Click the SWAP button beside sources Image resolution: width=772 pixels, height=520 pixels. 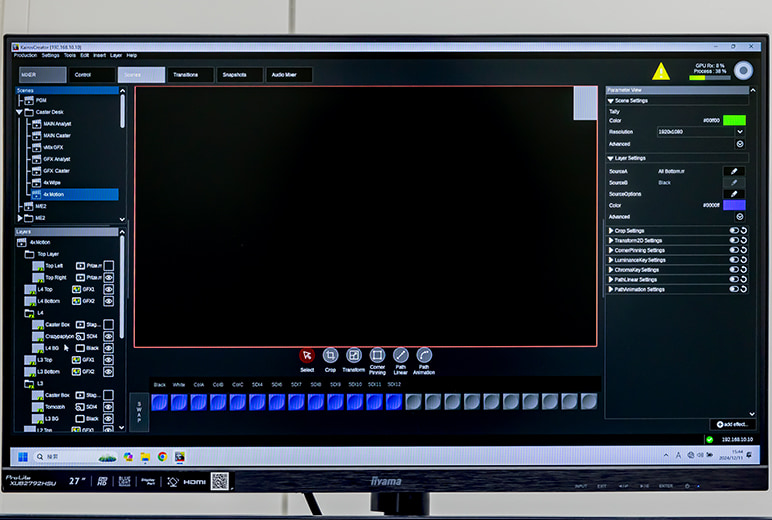(x=139, y=411)
